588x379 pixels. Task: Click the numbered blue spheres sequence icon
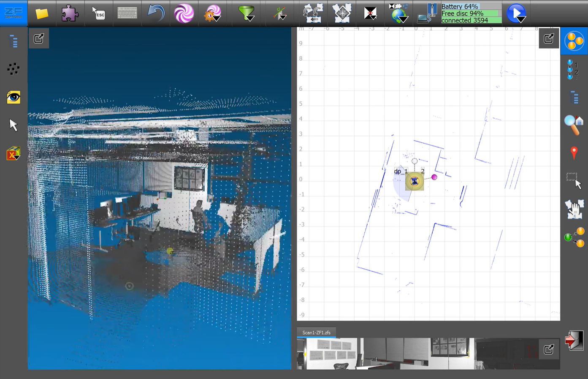pos(573,69)
